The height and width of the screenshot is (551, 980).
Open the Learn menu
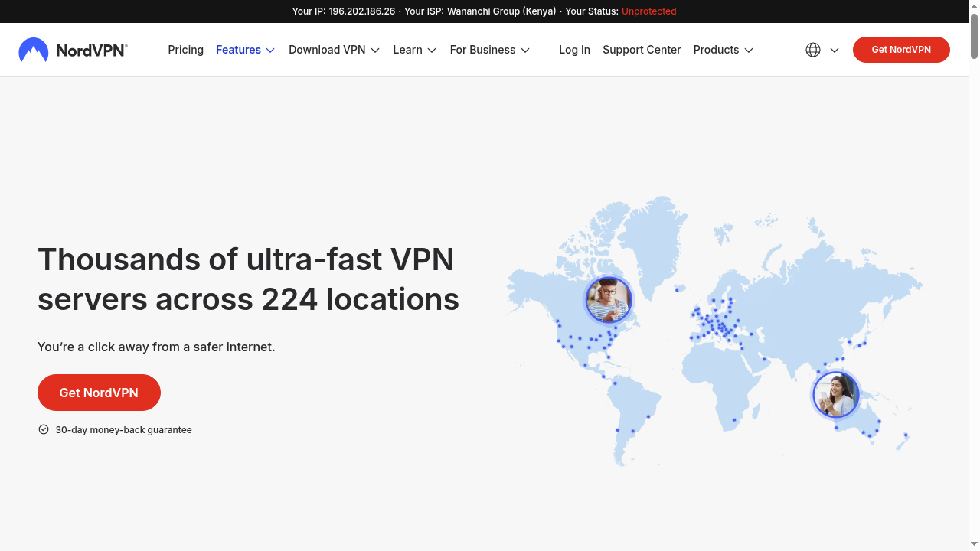click(x=407, y=50)
